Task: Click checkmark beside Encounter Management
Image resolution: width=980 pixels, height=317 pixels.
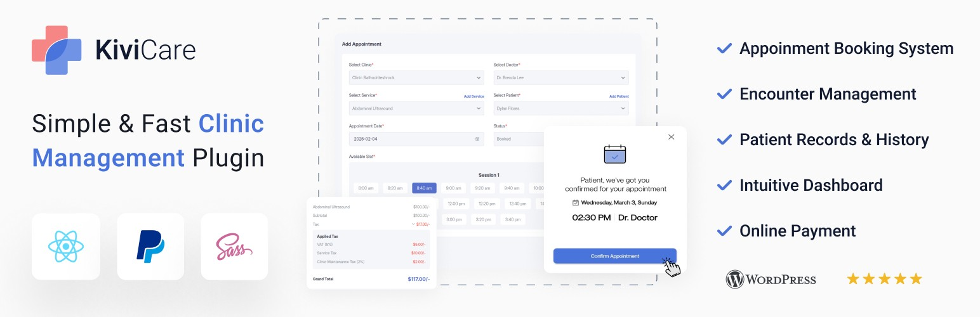Action: [x=724, y=94]
